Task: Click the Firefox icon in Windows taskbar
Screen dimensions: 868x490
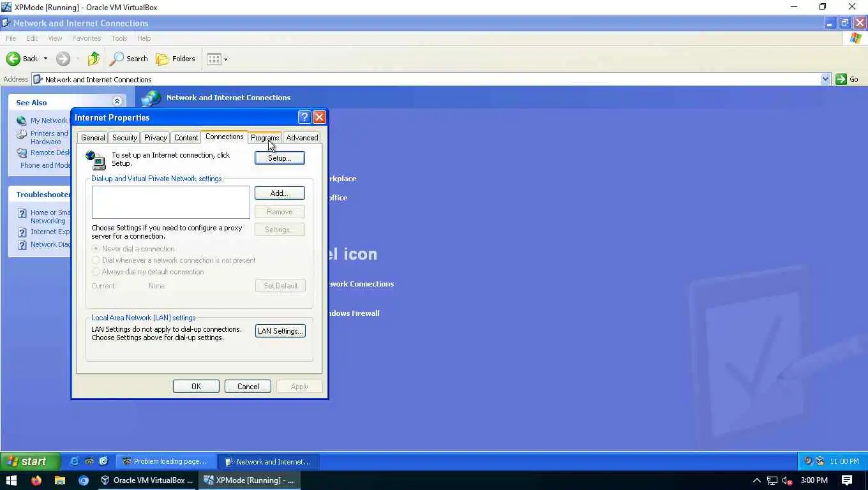Action: click(x=36, y=480)
